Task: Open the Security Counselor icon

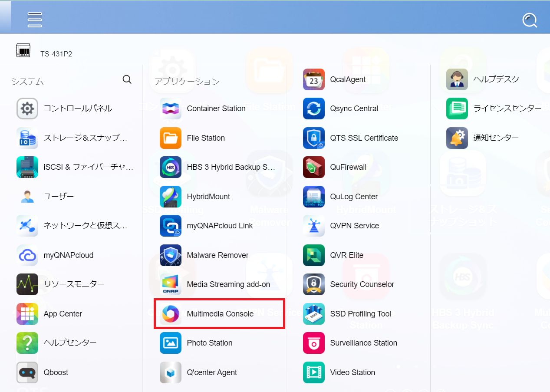Action: tap(314, 284)
